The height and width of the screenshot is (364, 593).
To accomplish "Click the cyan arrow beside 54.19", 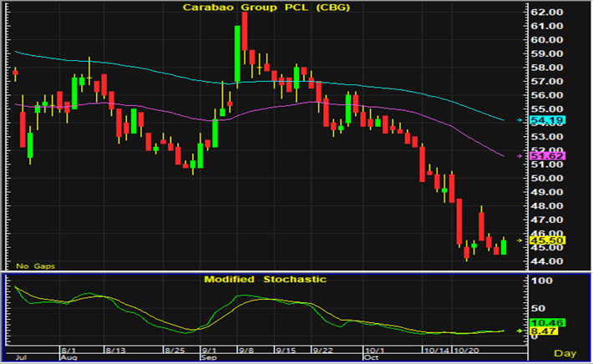I will 520,121.
